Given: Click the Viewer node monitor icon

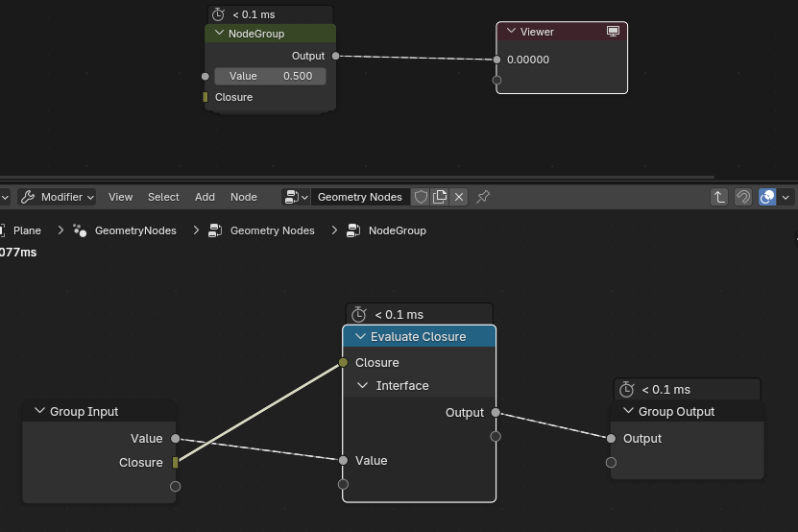Looking at the screenshot, I should tap(613, 31).
